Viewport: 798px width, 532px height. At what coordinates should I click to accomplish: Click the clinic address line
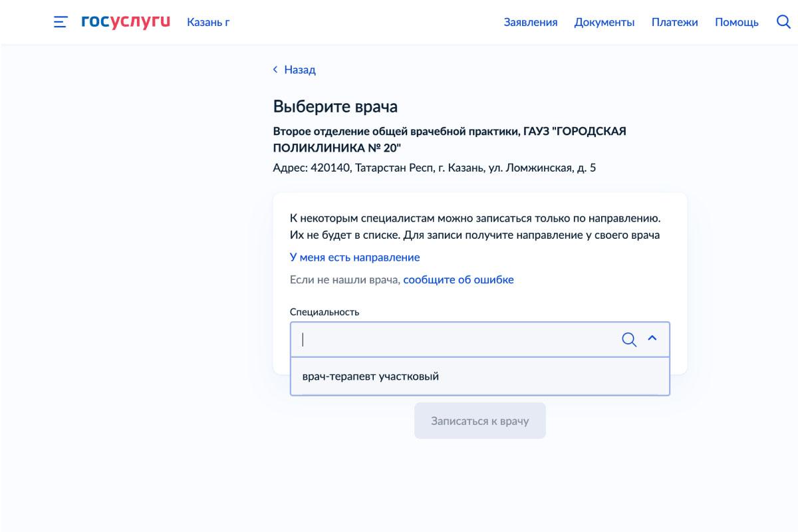(x=434, y=168)
